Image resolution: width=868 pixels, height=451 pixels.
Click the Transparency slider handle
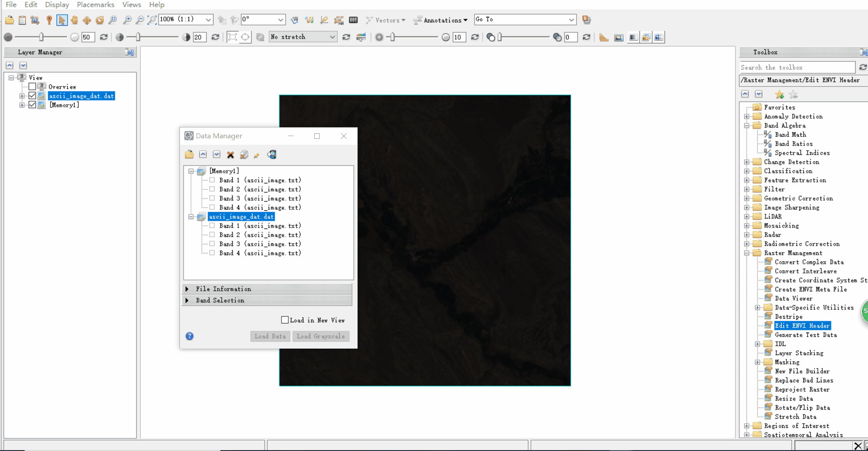coord(500,37)
